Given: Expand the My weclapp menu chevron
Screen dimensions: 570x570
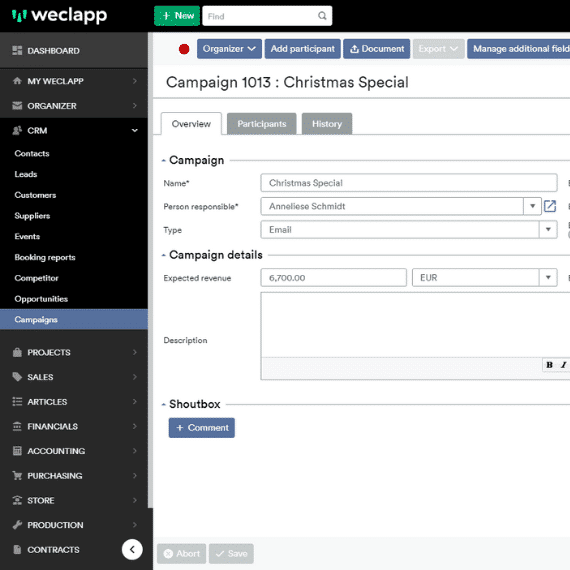Looking at the screenshot, I should click(135, 81).
